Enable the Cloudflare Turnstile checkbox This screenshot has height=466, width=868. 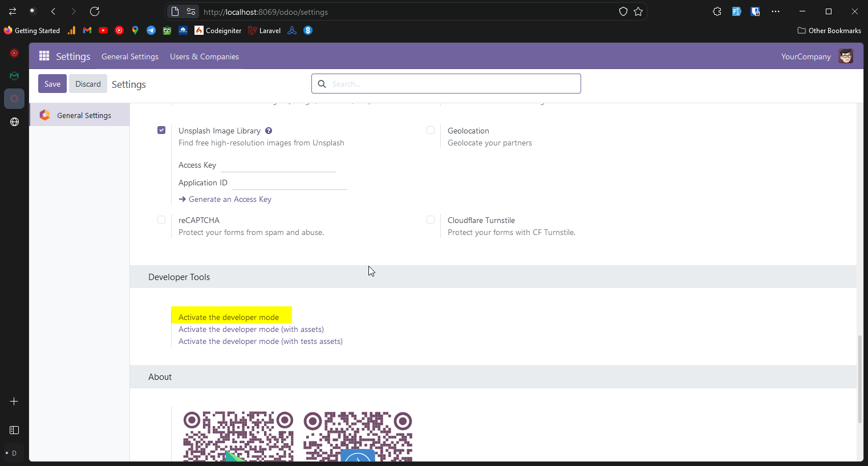(431, 220)
